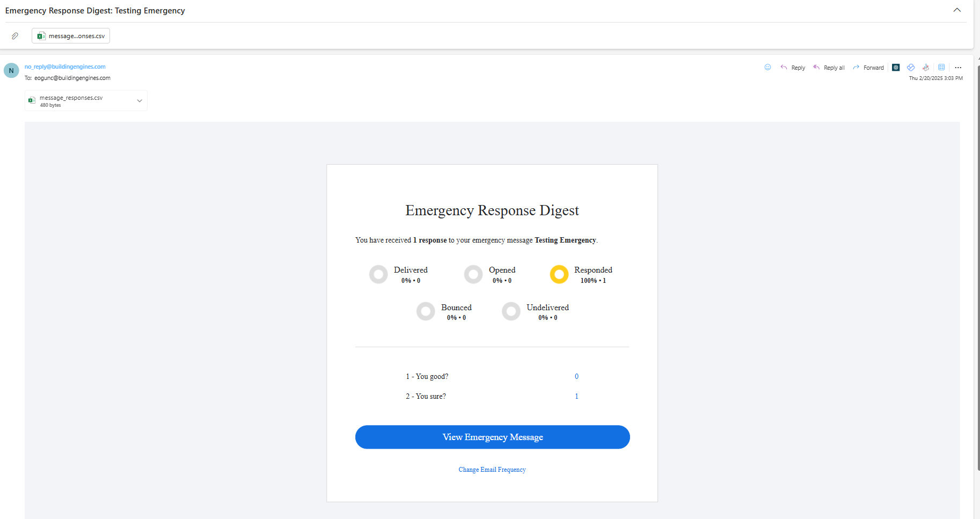This screenshot has height=519, width=980.
Task: Open the more actions ellipsis menu
Action: coord(958,68)
